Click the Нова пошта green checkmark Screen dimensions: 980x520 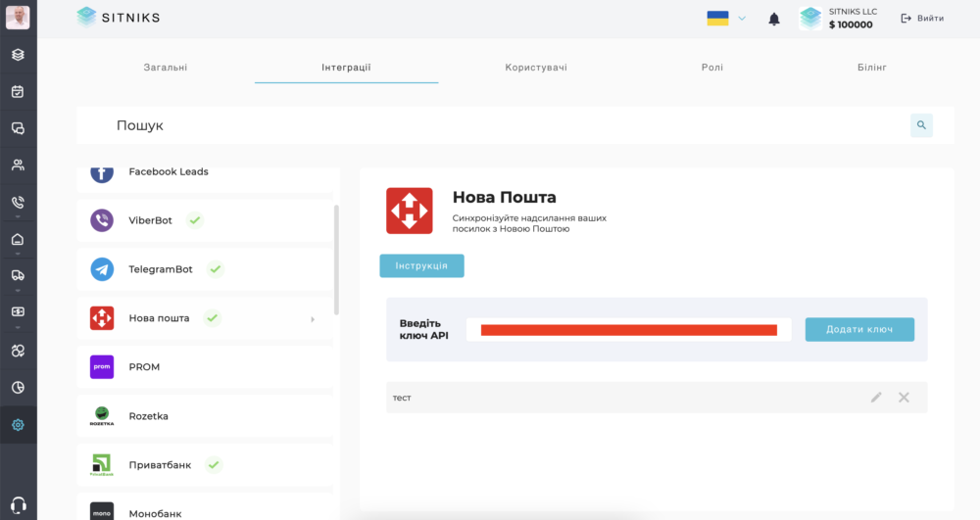pyautogui.click(x=213, y=318)
